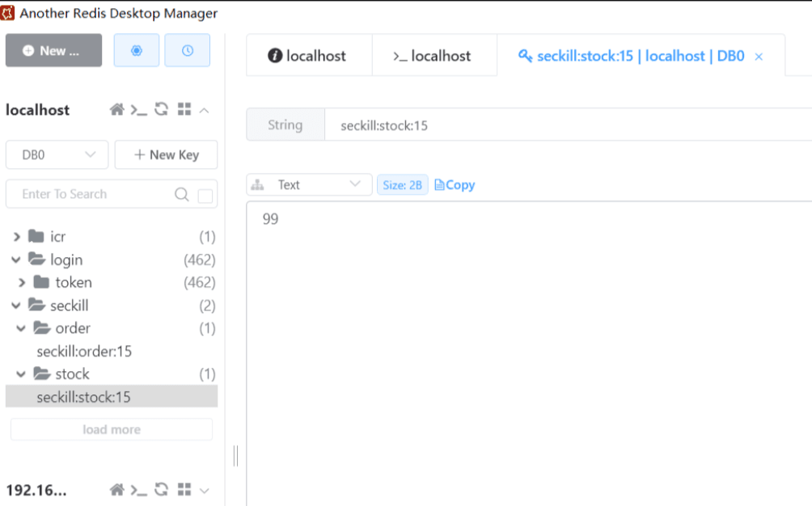Click the load more button

click(x=112, y=429)
